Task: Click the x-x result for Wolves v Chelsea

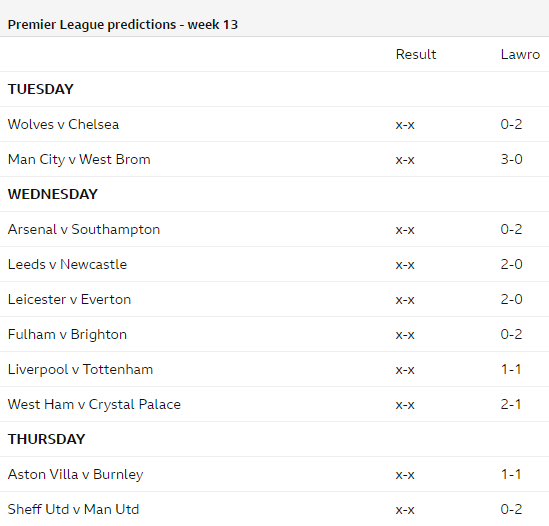Action: (x=405, y=125)
